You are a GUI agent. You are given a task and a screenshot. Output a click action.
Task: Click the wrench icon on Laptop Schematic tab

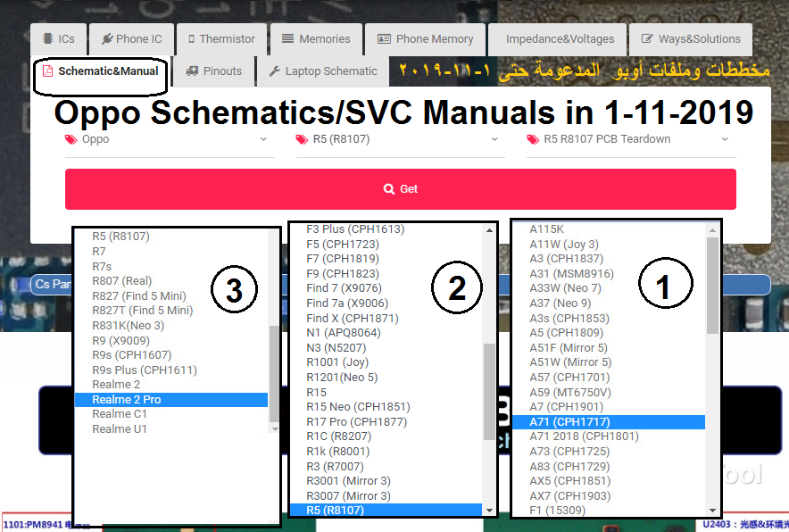pos(274,71)
